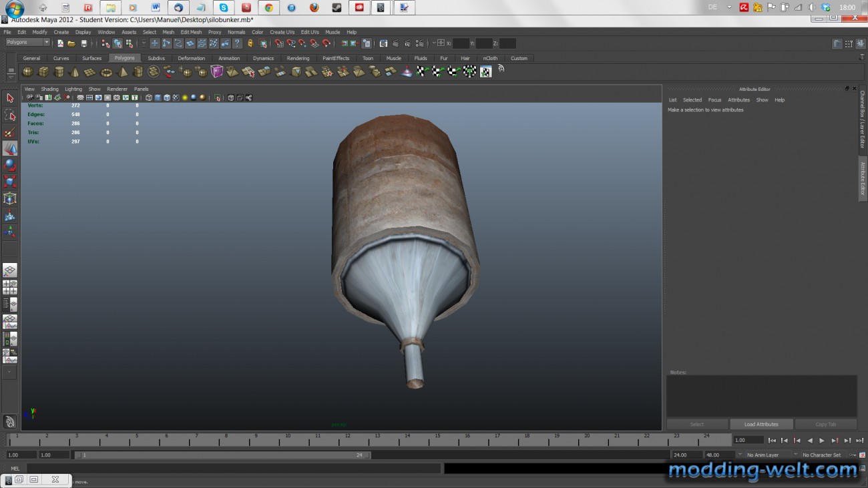
Task: Click the Save Scene disk icon
Action: (x=84, y=43)
